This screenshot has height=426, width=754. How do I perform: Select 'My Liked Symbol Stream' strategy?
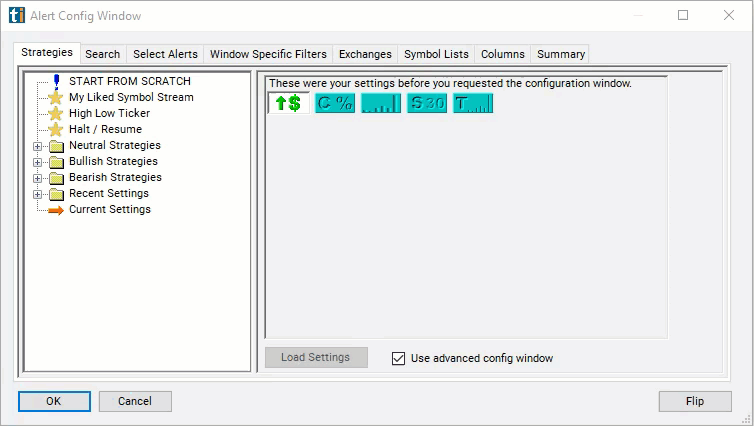tap(131, 97)
